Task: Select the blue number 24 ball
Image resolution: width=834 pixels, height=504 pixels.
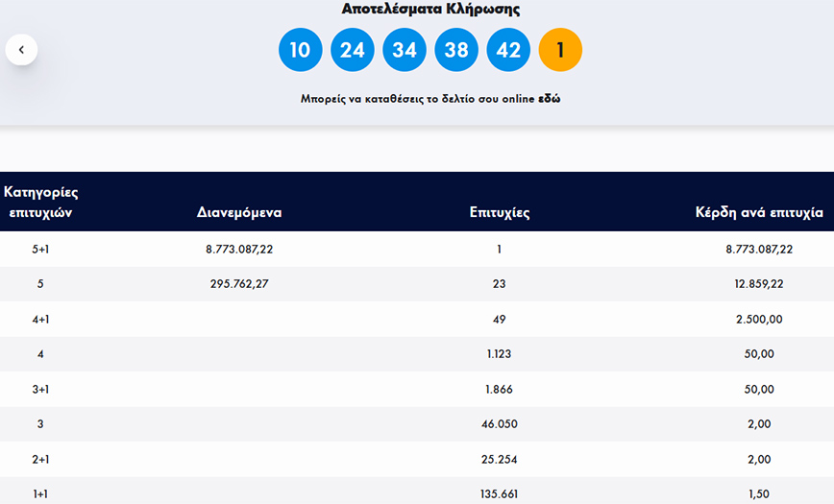Action: click(353, 50)
